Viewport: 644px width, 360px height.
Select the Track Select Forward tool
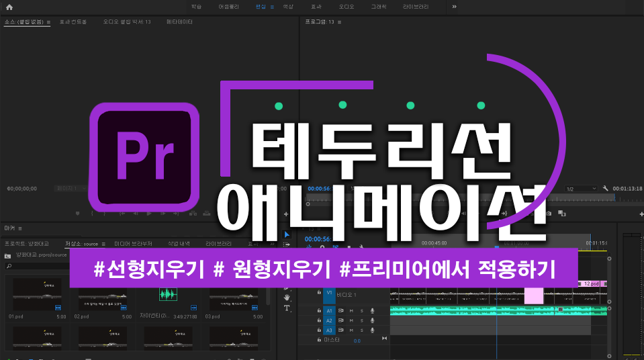pos(287,244)
